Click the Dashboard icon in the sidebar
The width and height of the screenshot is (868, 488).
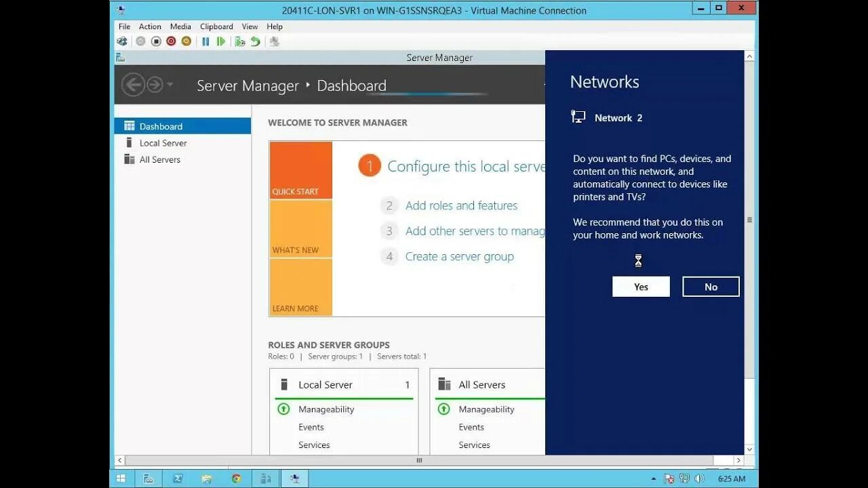click(130, 126)
